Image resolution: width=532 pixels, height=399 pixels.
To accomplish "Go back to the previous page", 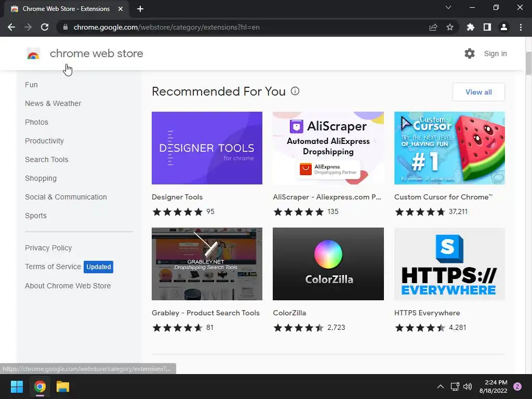I will point(11,27).
